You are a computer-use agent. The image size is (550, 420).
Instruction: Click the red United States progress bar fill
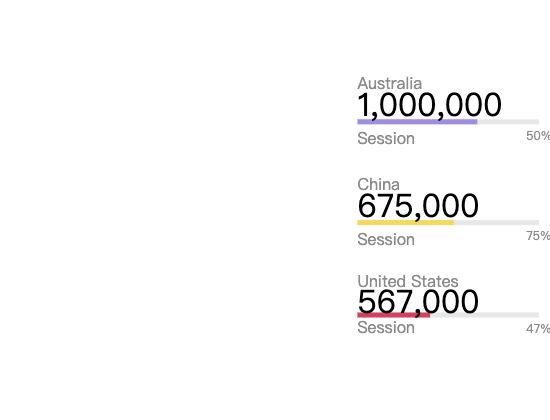click(x=394, y=315)
